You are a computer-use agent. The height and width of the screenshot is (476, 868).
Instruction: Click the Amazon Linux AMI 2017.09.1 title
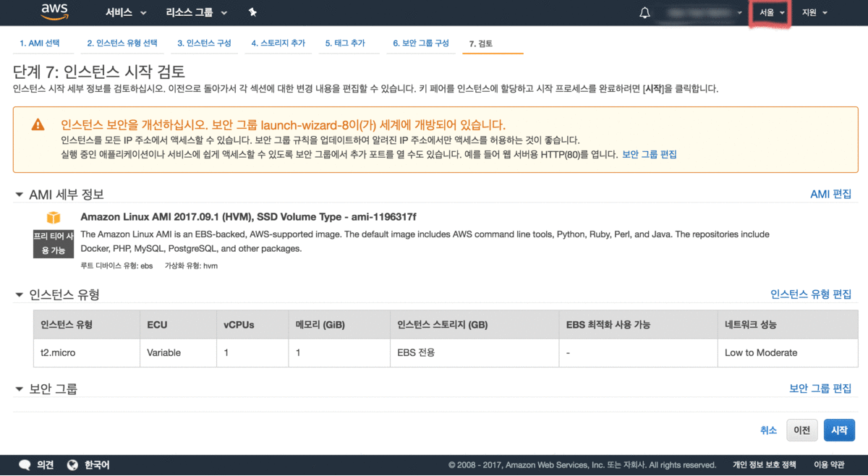(x=248, y=217)
